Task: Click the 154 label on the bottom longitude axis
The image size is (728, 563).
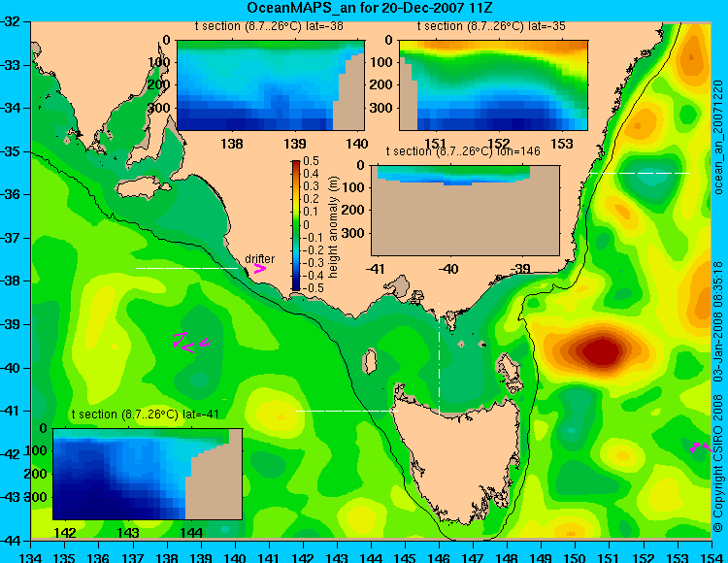Action: 711,557
